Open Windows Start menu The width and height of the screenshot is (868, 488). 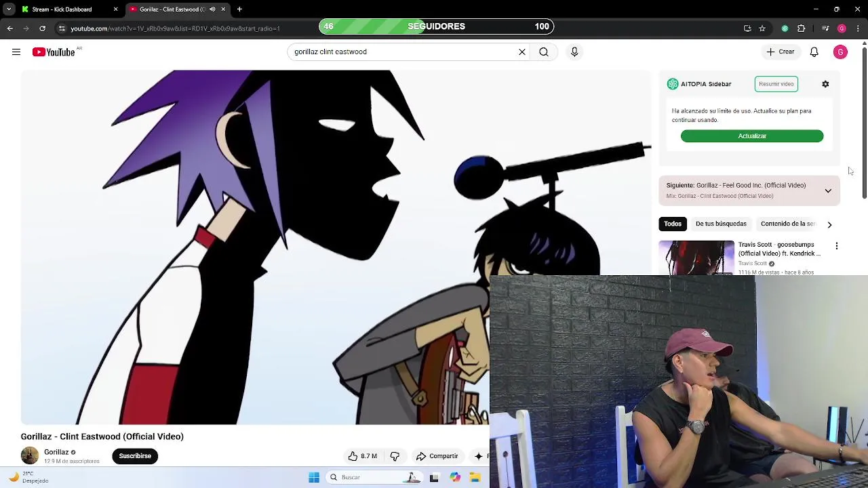click(x=314, y=477)
